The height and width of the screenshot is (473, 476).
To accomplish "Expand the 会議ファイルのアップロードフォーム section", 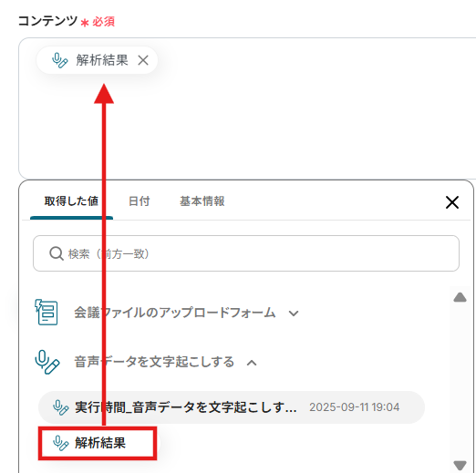I will click(x=294, y=314).
